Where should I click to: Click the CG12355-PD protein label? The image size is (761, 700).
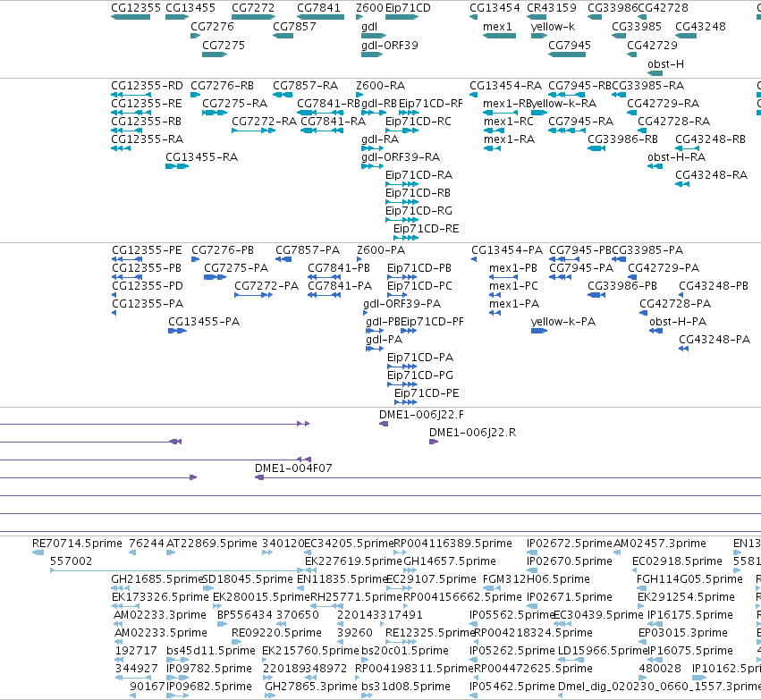(x=148, y=286)
